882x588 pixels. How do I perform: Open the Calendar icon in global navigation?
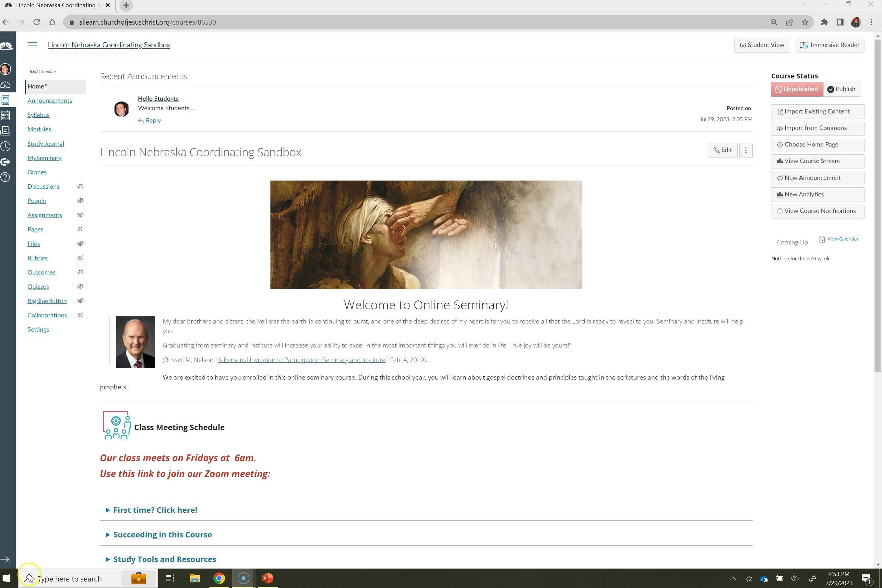[x=6, y=115]
